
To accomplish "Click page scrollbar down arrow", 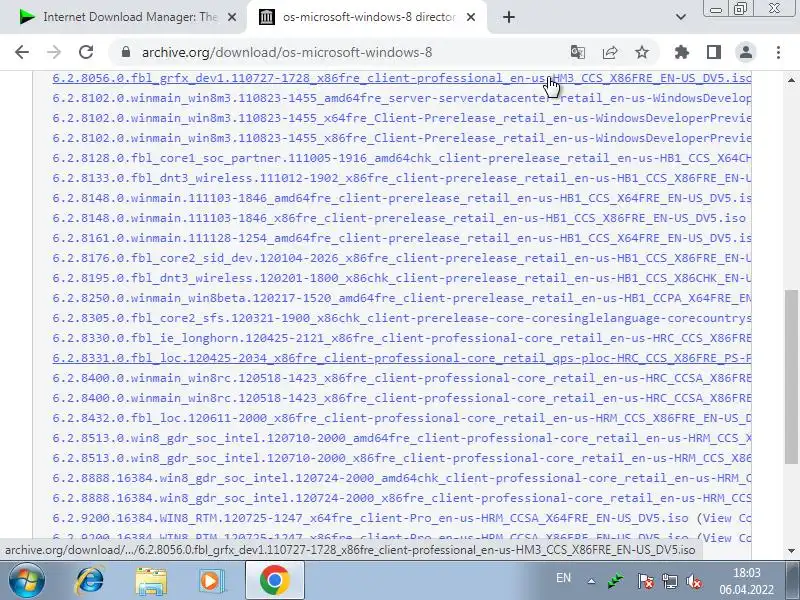I will pos(791,551).
